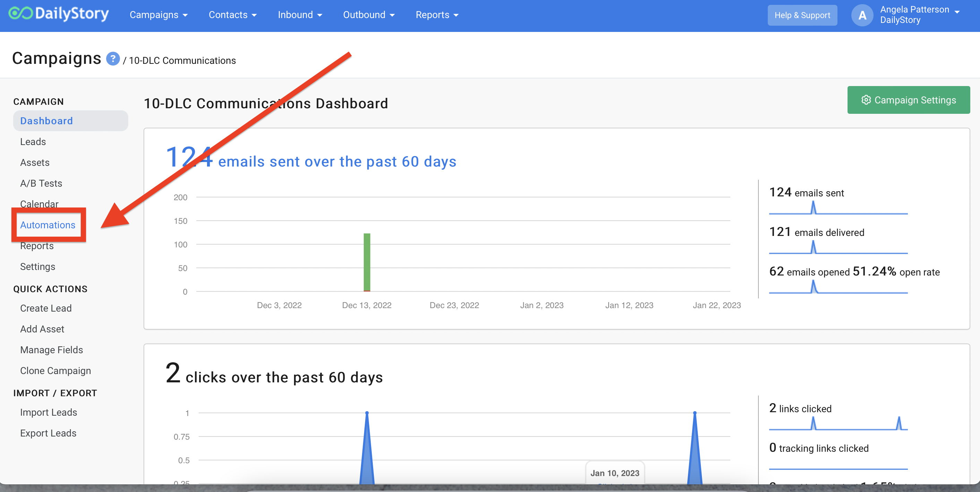Select Dashboard in the campaign sidebar
Image resolution: width=980 pixels, height=492 pixels.
tap(70, 121)
